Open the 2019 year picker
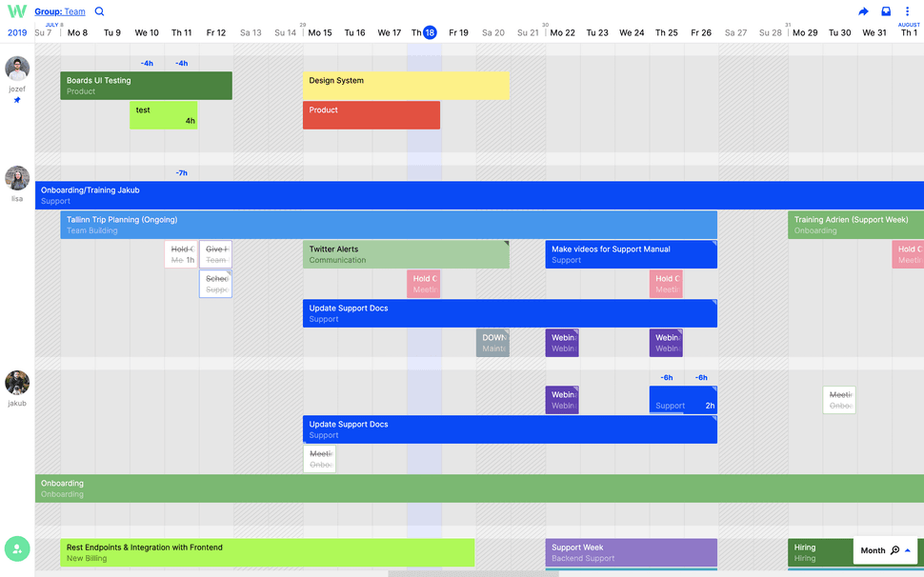Viewport: 924px width, 577px height. [x=17, y=31]
